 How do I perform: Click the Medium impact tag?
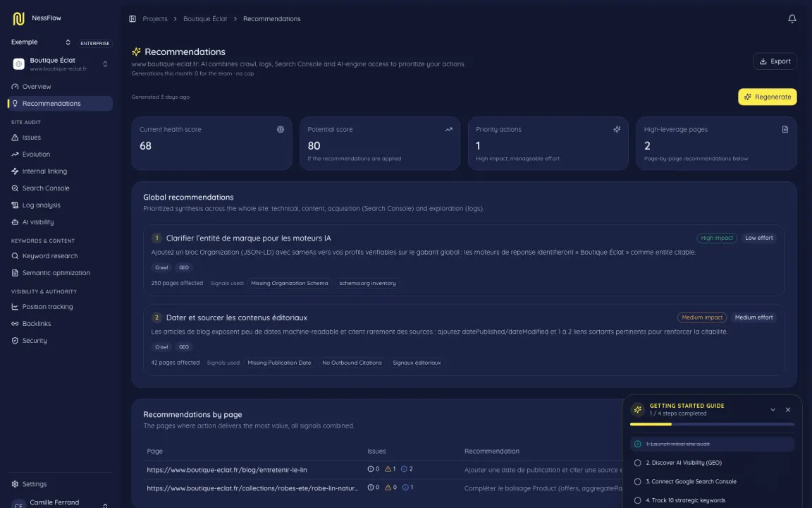(x=702, y=317)
